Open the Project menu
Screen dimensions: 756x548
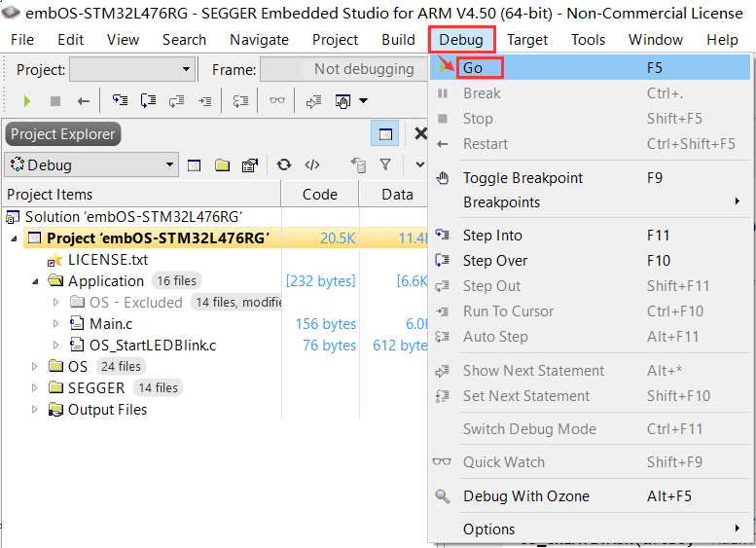coord(335,40)
